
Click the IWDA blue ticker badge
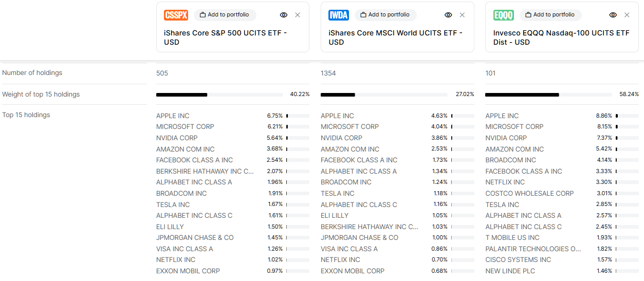(339, 15)
